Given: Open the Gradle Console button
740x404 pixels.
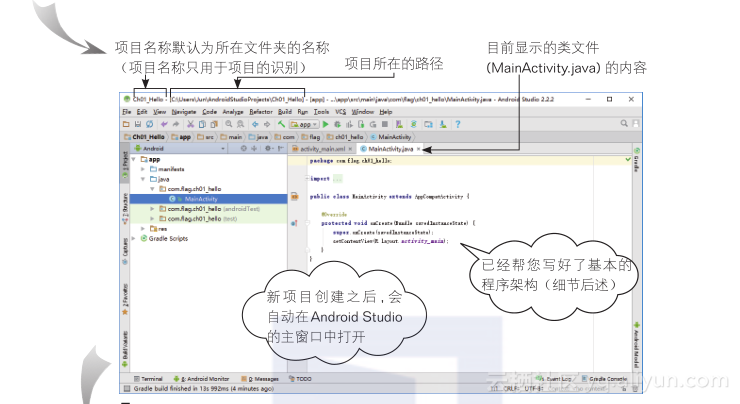Looking at the screenshot, I should click(605, 379).
